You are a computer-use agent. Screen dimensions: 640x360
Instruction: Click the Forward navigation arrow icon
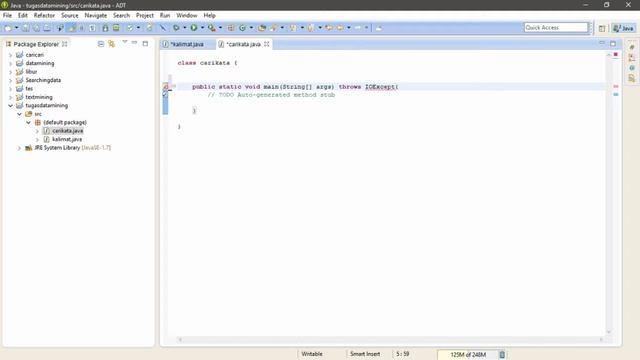pos(358,28)
